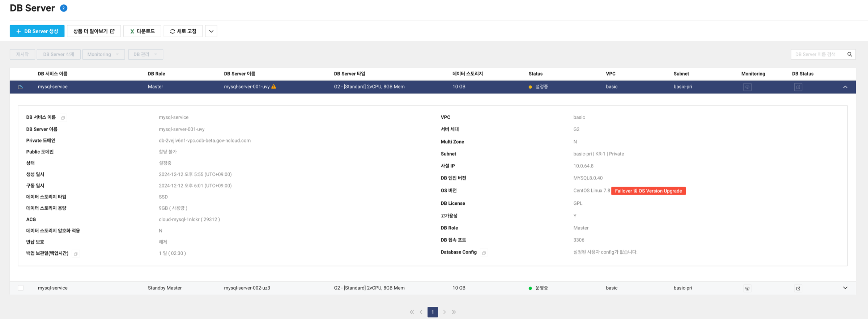Click Failover 및 OS Version Upgrade button
Screen dimensions: 868x319
tap(648, 191)
